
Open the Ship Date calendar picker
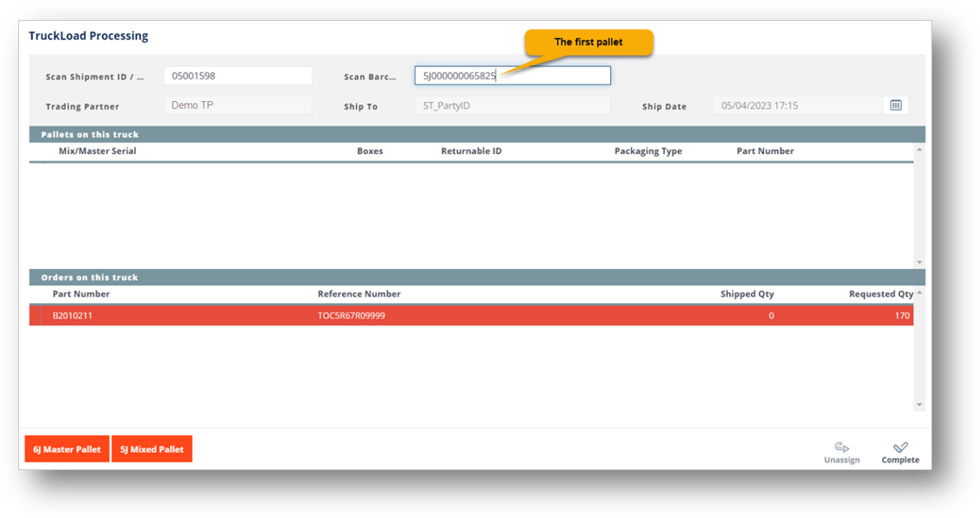click(x=896, y=104)
